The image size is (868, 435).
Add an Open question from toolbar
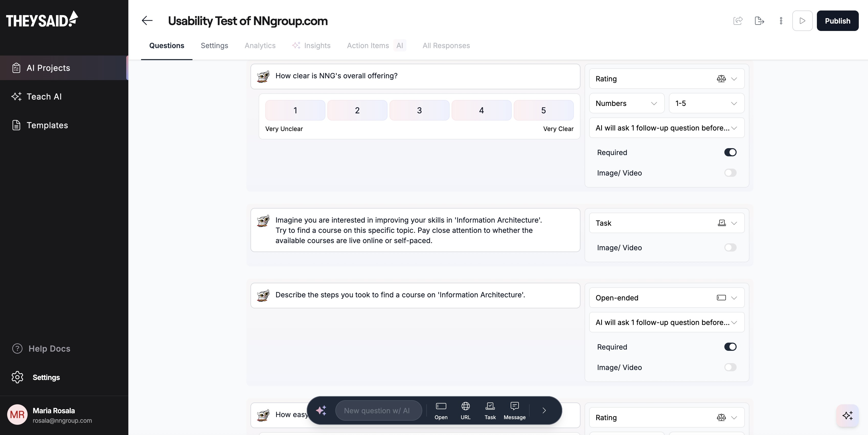click(x=441, y=411)
